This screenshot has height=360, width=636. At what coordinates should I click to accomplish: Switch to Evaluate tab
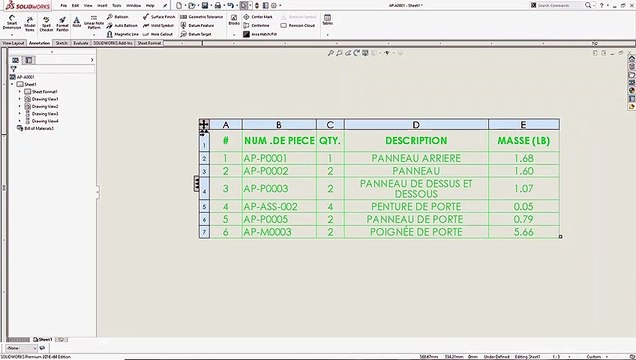pyautogui.click(x=81, y=43)
